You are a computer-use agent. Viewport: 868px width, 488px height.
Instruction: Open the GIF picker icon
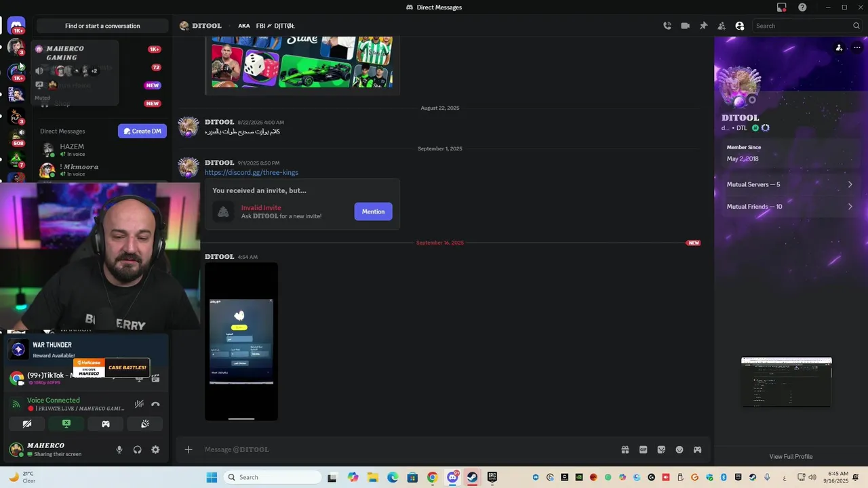point(644,449)
